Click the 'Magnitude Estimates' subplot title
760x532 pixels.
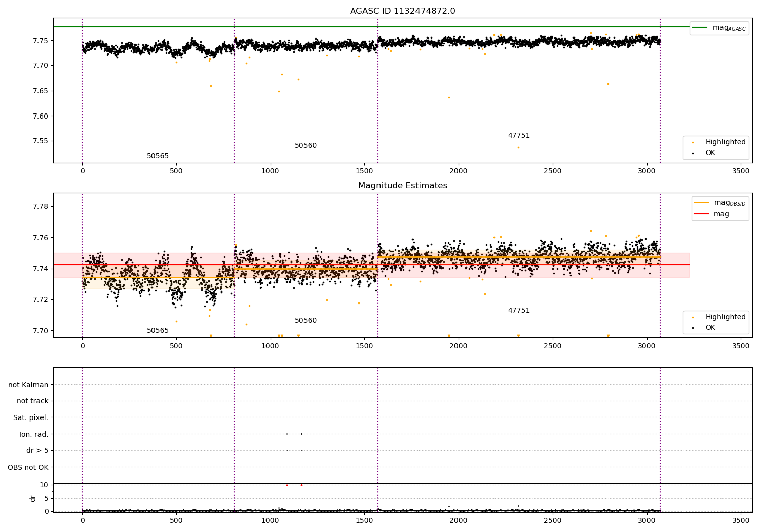402,186
